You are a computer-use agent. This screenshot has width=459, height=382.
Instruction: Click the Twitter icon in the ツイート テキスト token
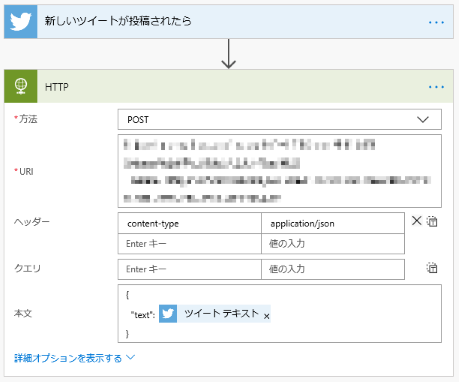tap(168, 314)
